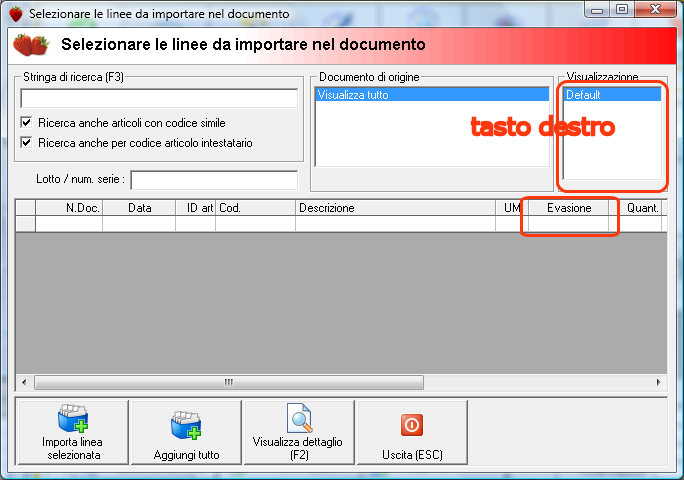Viewport: 684px width, 480px height.
Task: Open Visualizza dettaglio (F2)
Action: [299, 432]
